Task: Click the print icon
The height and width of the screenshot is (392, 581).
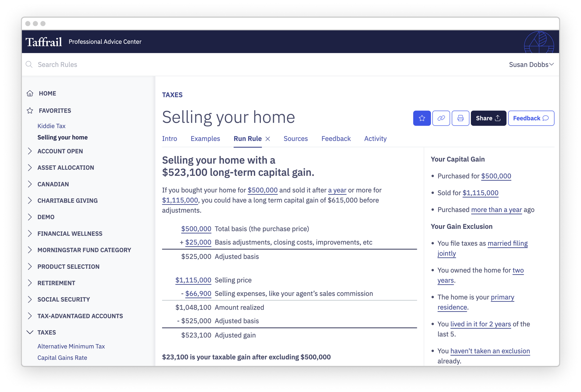Action: pyautogui.click(x=460, y=118)
